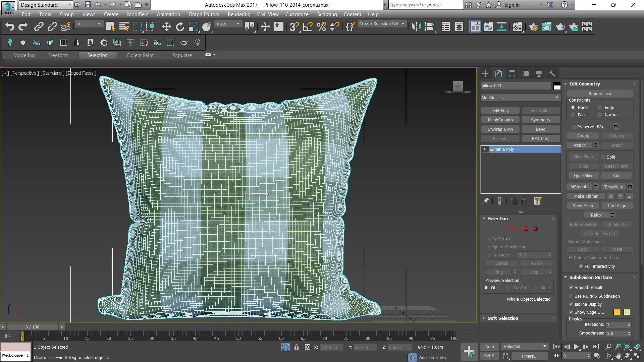The image size is (644, 362).
Task: Click the Make Planar button
Action: (586, 196)
